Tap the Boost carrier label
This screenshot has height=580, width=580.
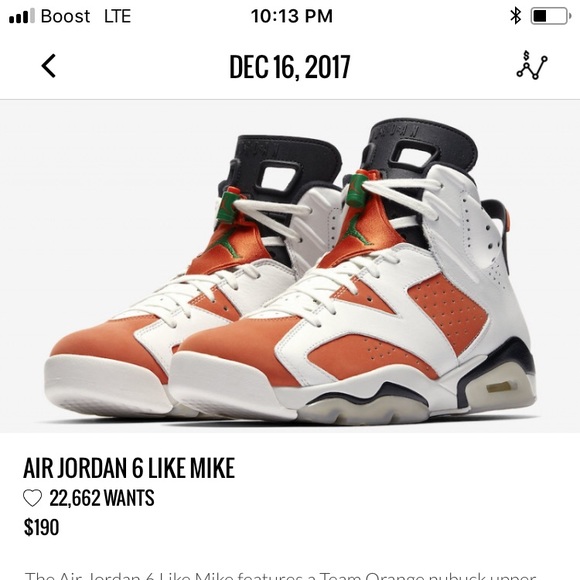pos(65,16)
